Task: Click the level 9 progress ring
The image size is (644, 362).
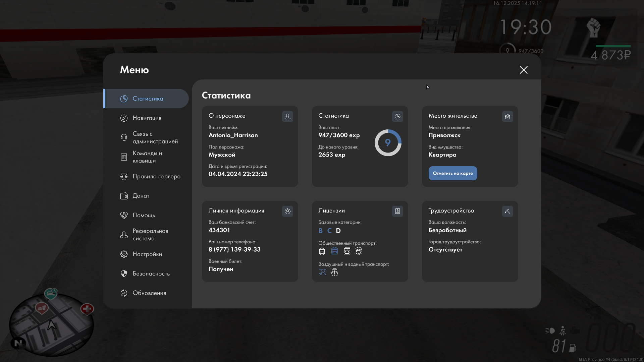Action: [388, 143]
